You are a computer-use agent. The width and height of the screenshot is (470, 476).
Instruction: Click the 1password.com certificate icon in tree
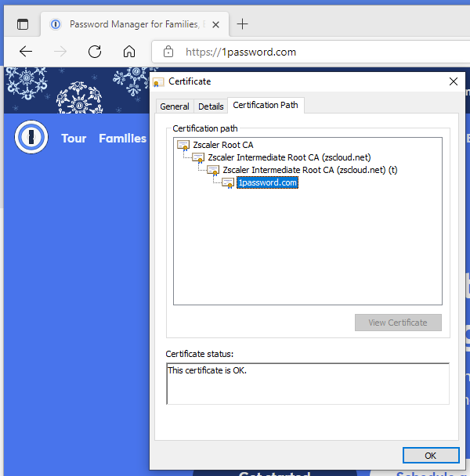coord(228,182)
